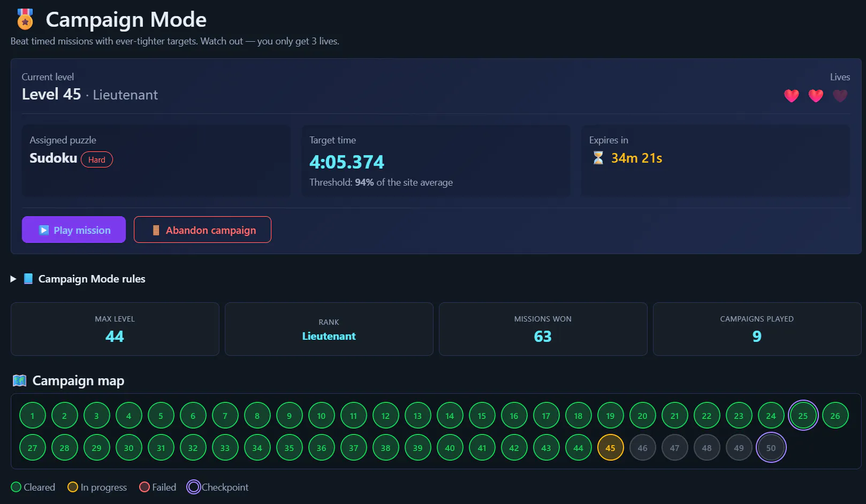Open level 24 on campaign map
866x504 pixels.
771,416
